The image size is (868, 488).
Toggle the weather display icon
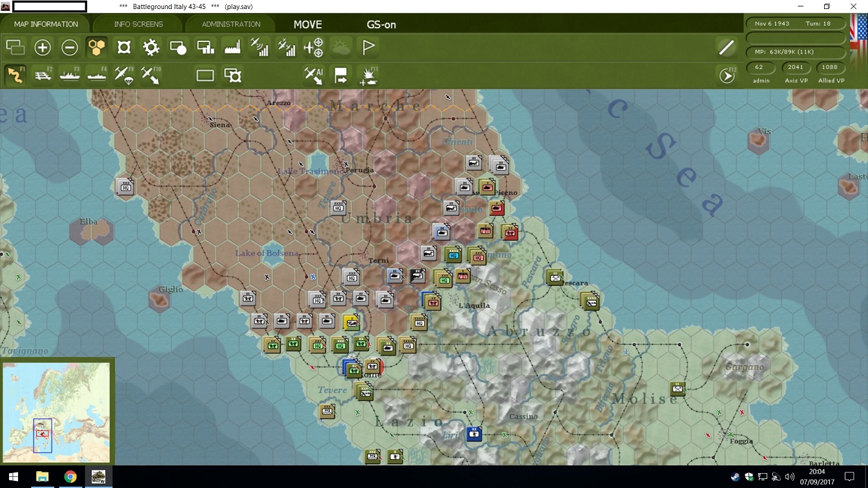click(341, 47)
